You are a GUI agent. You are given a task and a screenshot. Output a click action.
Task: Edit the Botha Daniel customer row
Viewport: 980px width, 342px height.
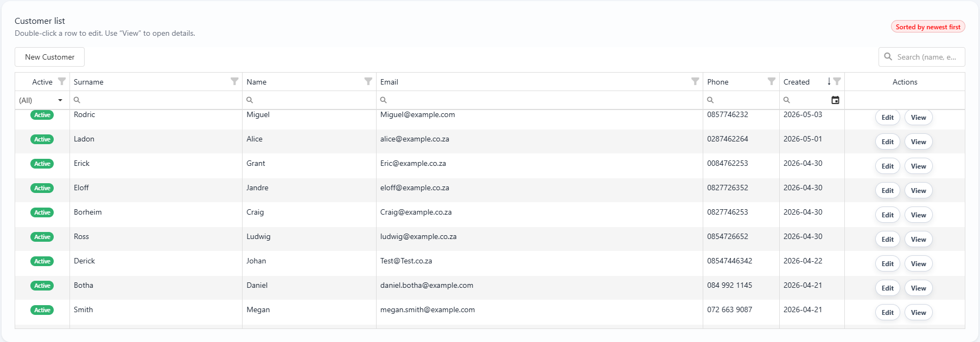coord(888,288)
